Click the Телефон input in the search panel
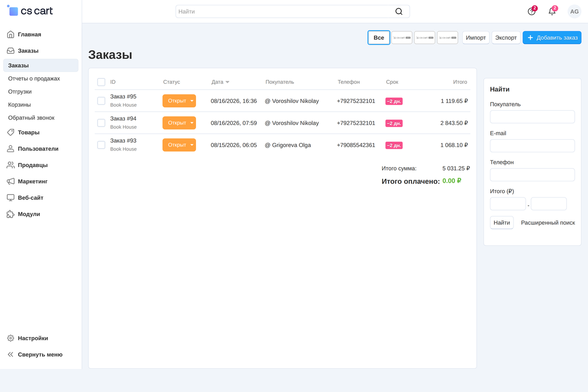This screenshot has width=588, height=392. click(x=532, y=175)
